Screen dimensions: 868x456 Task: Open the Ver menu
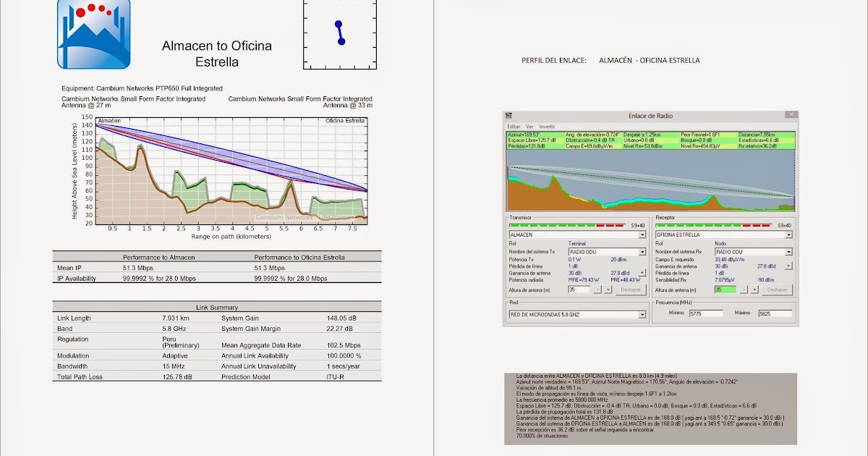tap(529, 126)
